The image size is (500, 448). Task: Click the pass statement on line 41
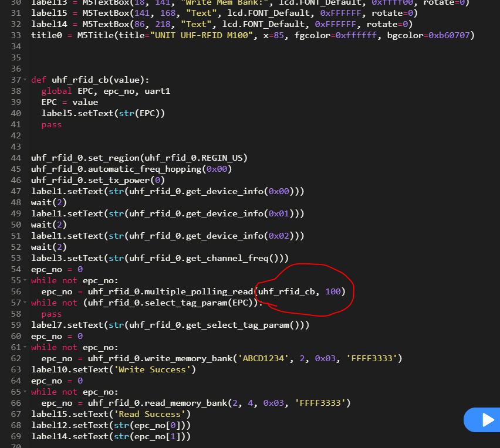tap(51, 124)
